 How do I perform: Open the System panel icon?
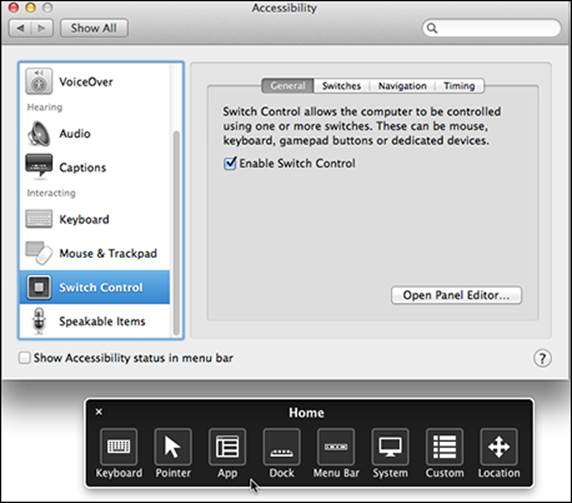(x=390, y=446)
